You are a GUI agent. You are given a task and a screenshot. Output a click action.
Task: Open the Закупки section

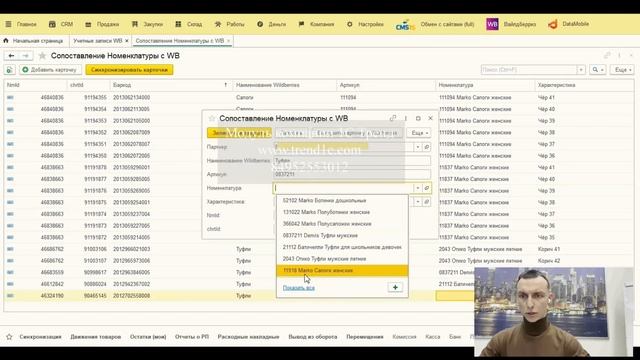click(x=147, y=24)
